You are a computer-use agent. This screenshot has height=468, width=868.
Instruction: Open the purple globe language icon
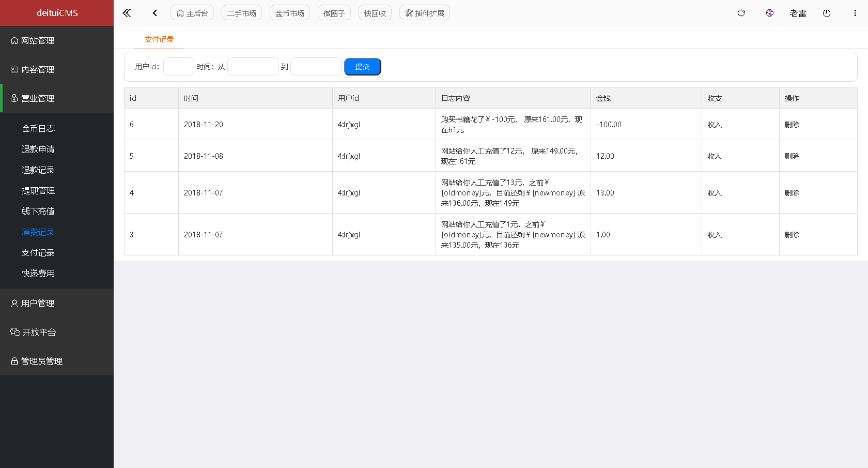pyautogui.click(x=769, y=13)
